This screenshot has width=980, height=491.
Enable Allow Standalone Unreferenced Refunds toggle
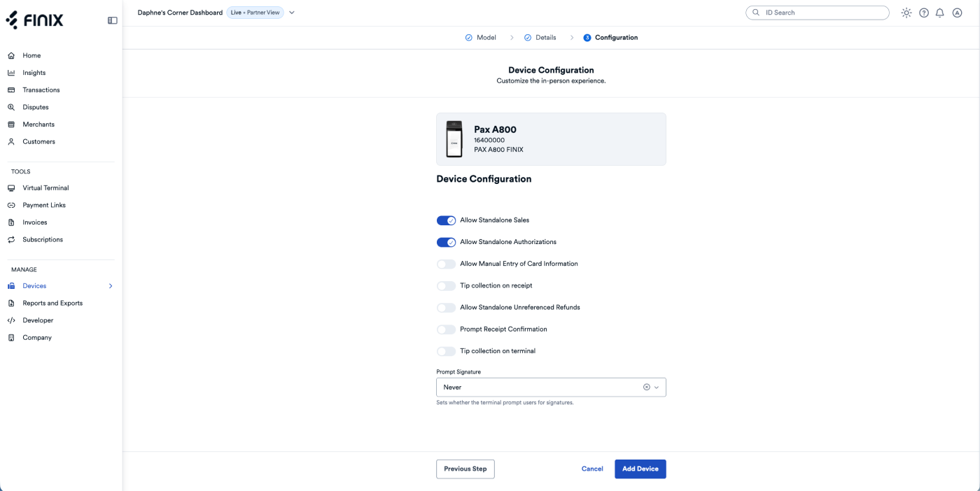[446, 307]
